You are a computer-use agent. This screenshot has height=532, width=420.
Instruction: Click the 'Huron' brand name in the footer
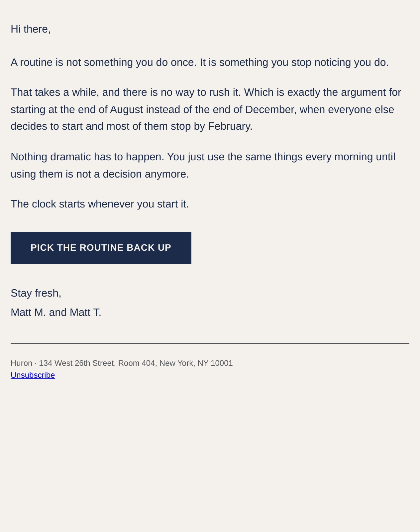22,363
